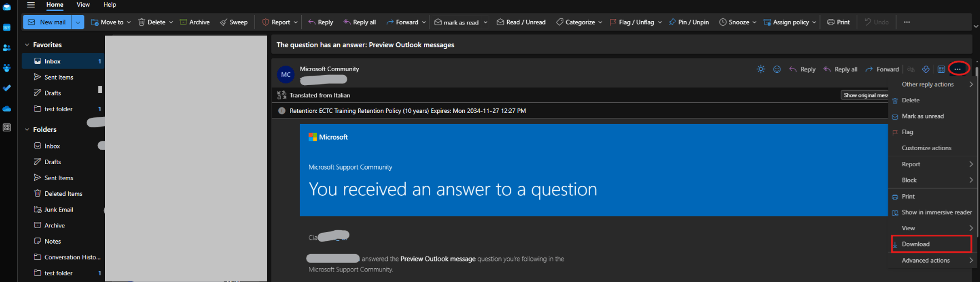
Task: Open Advanced actions submenu
Action: tap(932, 260)
